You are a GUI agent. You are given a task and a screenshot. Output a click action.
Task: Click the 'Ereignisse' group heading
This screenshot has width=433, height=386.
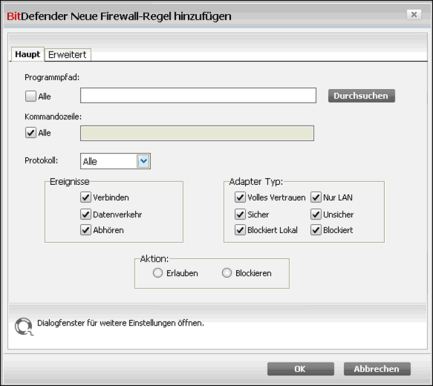point(69,182)
